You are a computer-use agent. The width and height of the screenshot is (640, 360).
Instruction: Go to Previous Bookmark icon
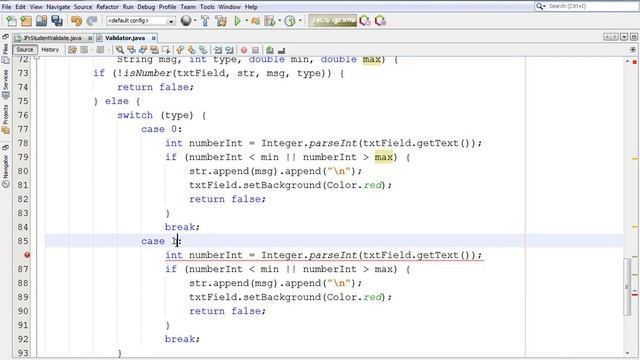tap(180, 50)
